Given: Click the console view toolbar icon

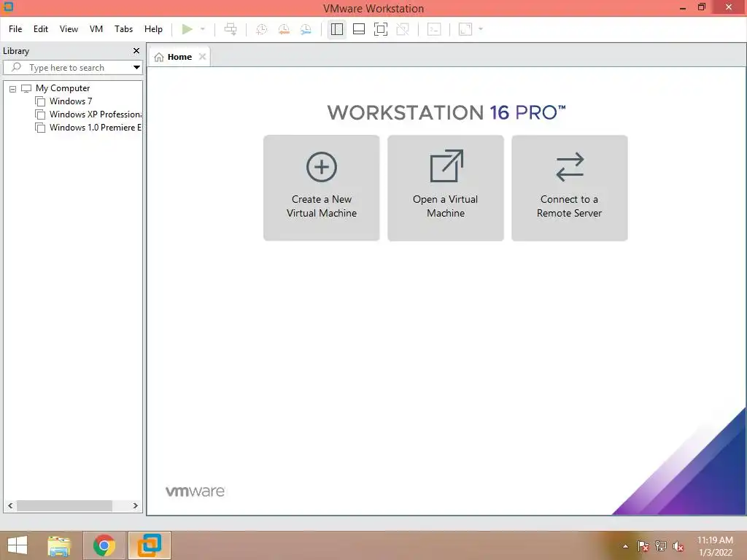Looking at the screenshot, I should pyautogui.click(x=434, y=29).
